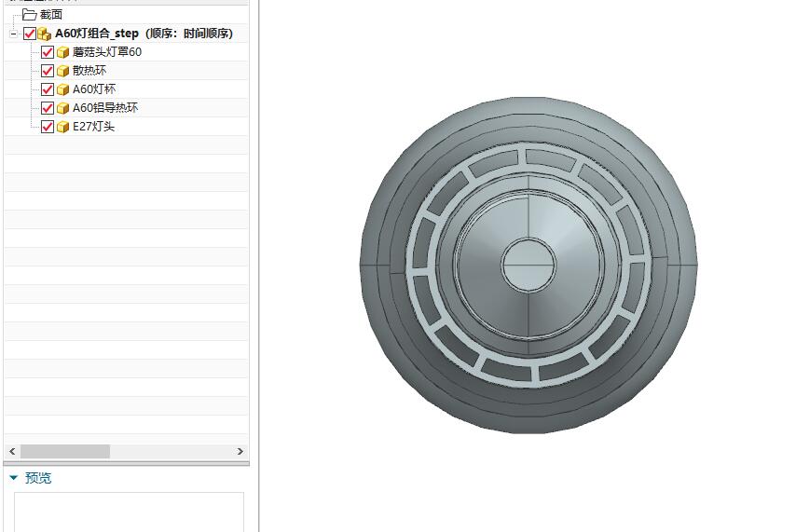This screenshot has height=532, width=796.
Task: Uncheck the E27灯头 visibility checkbox
Action: 48,127
